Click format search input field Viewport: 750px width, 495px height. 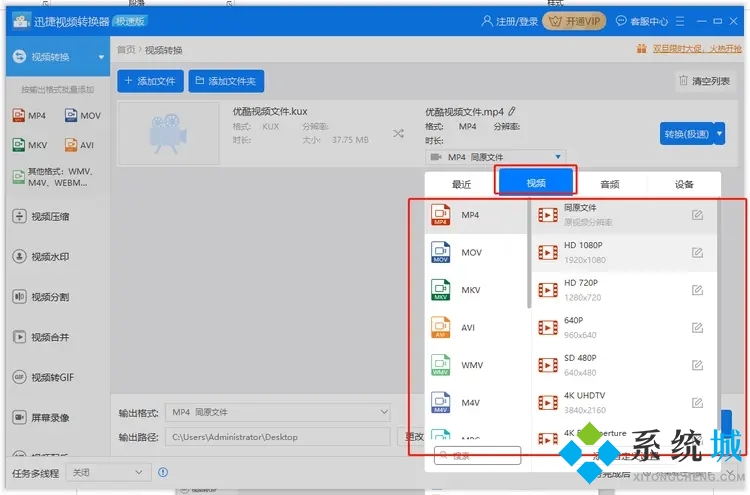[x=477, y=455]
